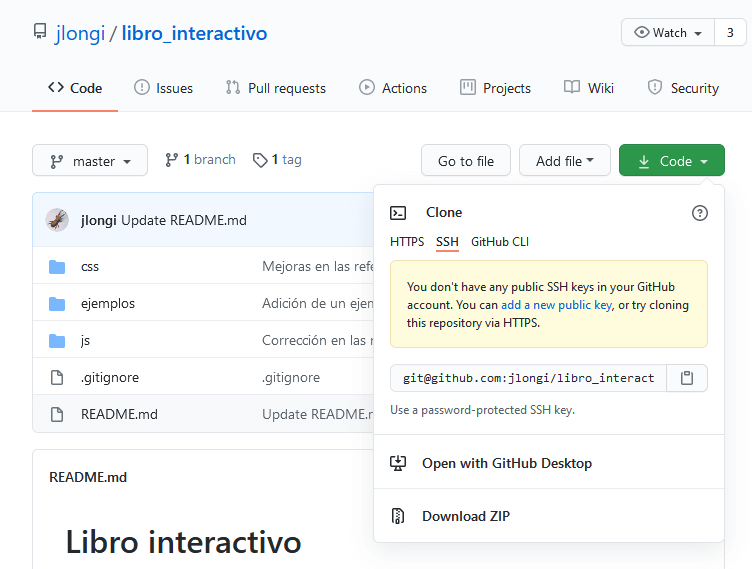Click the README.md file icon
The height and width of the screenshot is (569, 752).
57,414
